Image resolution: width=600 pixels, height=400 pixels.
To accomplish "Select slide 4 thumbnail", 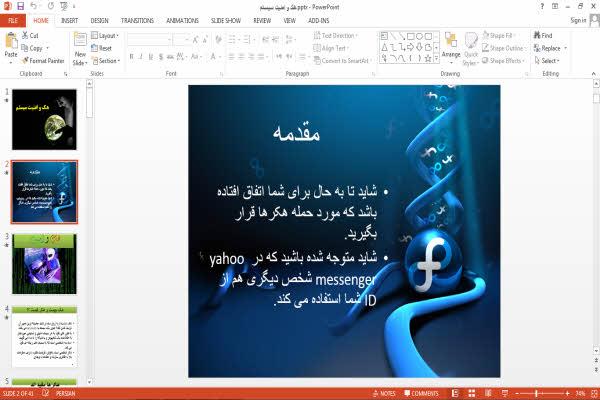I will pos(44,336).
